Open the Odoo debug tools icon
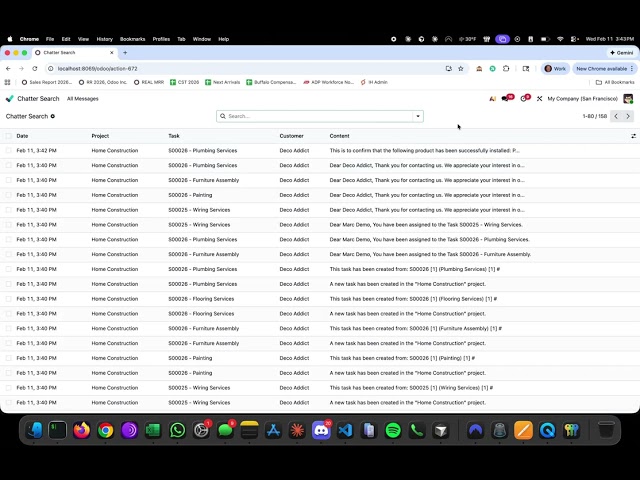 539,99
